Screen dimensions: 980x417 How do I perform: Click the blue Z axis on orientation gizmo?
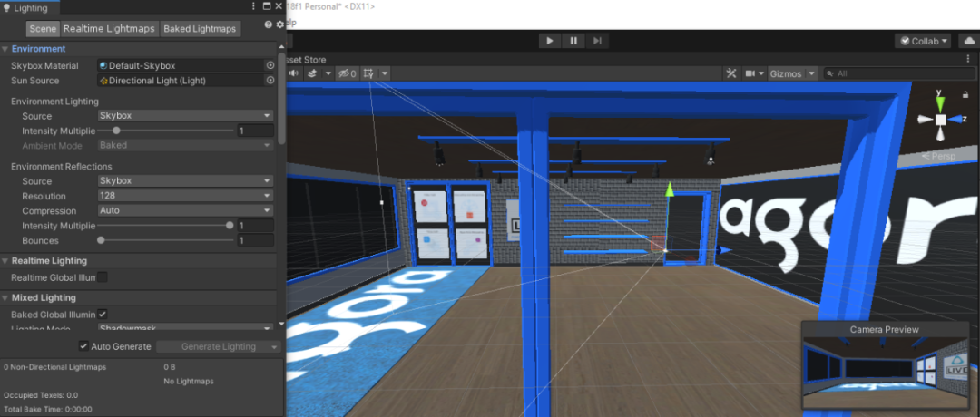[957, 120]
